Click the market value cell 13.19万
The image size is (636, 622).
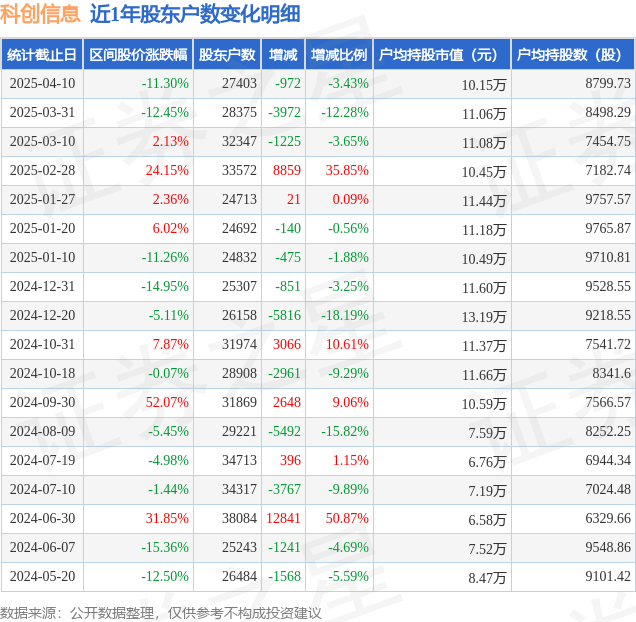(484, 317)
